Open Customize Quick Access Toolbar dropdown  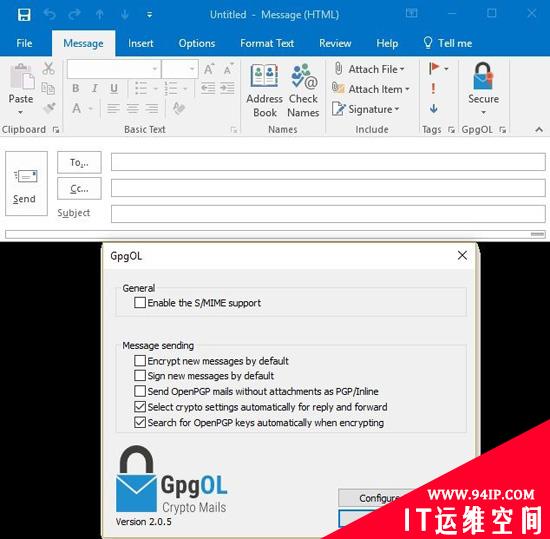(x=149, y=15)
